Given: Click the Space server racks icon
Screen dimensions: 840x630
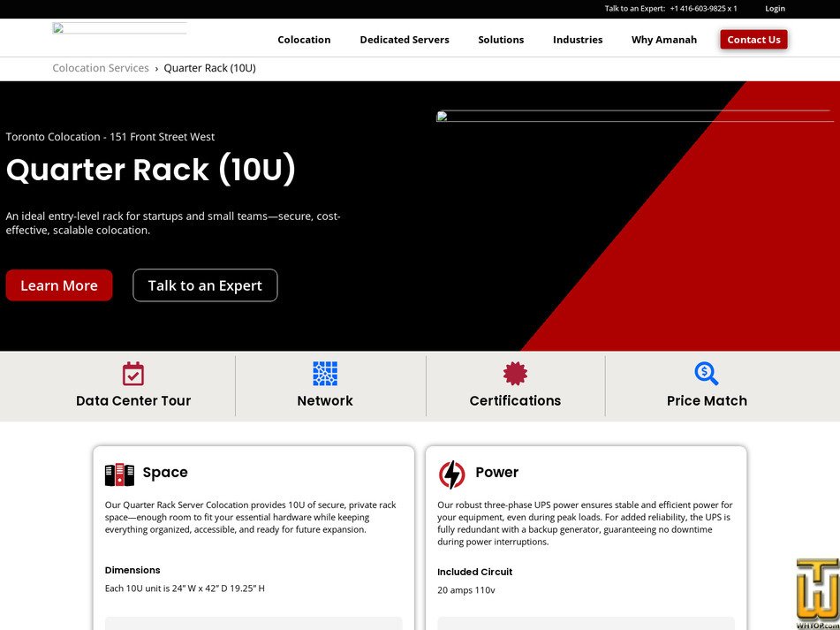Looking at the screenshot, I should tap(119, 474).
